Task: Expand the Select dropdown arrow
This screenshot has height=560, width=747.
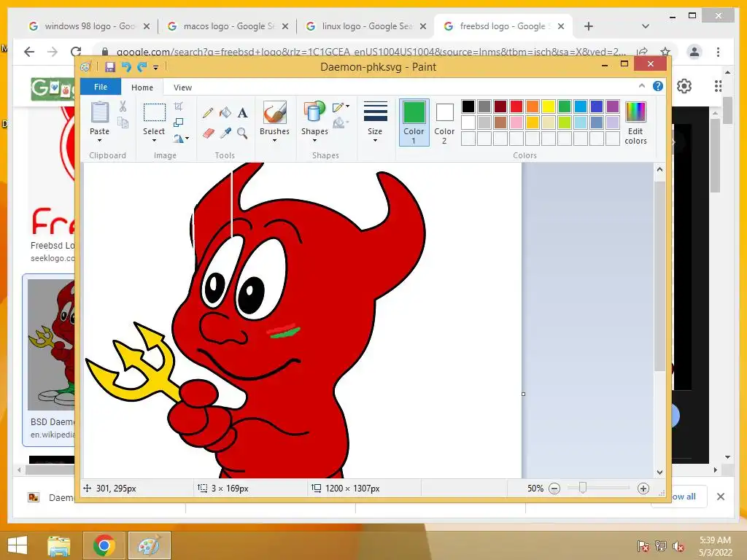Action: pos(154,140)
